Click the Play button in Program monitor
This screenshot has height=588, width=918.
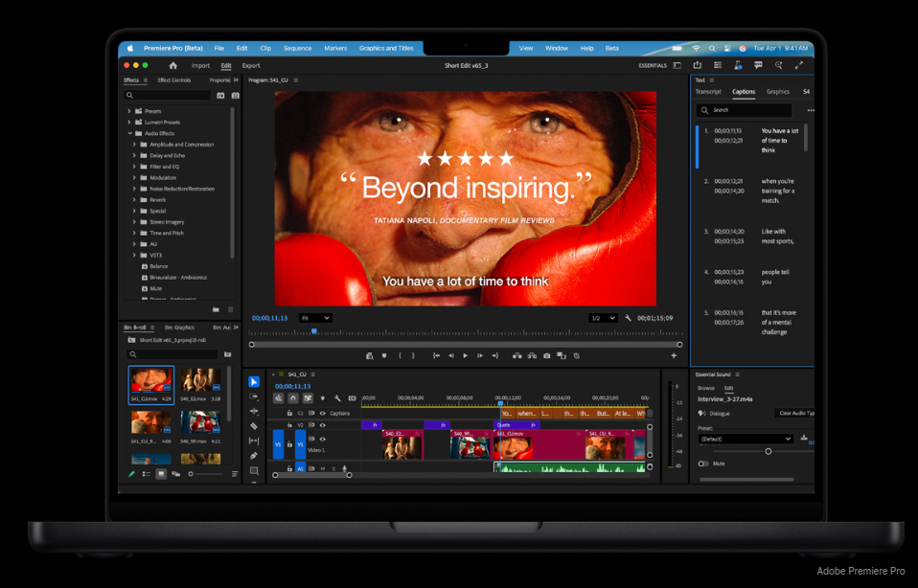click(x=466, y=356)
